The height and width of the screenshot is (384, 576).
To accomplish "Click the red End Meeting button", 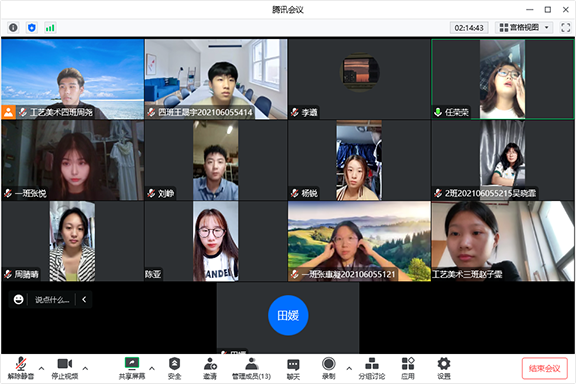I will [x=544, y=368].
